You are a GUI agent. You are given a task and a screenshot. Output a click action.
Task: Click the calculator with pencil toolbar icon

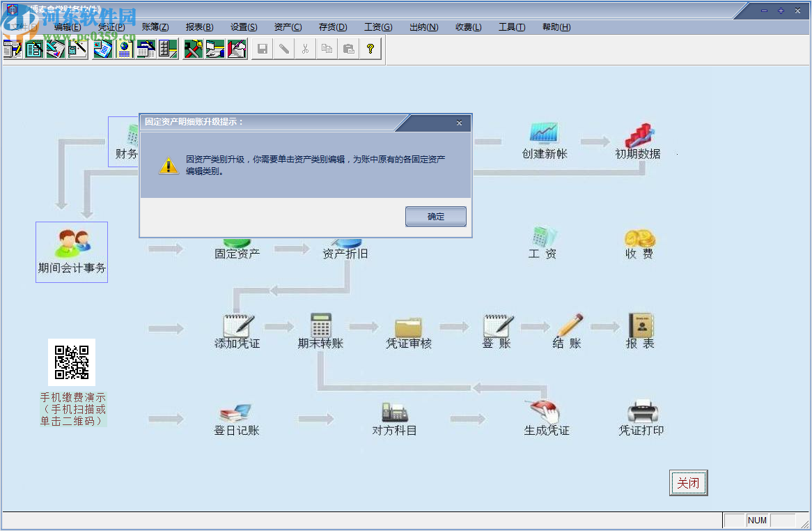77,49
